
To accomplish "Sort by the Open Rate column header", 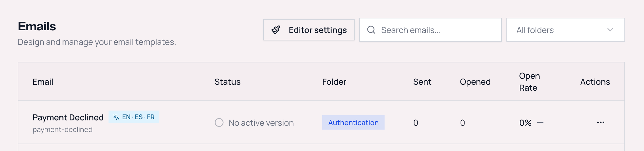I will coord(530,82).
